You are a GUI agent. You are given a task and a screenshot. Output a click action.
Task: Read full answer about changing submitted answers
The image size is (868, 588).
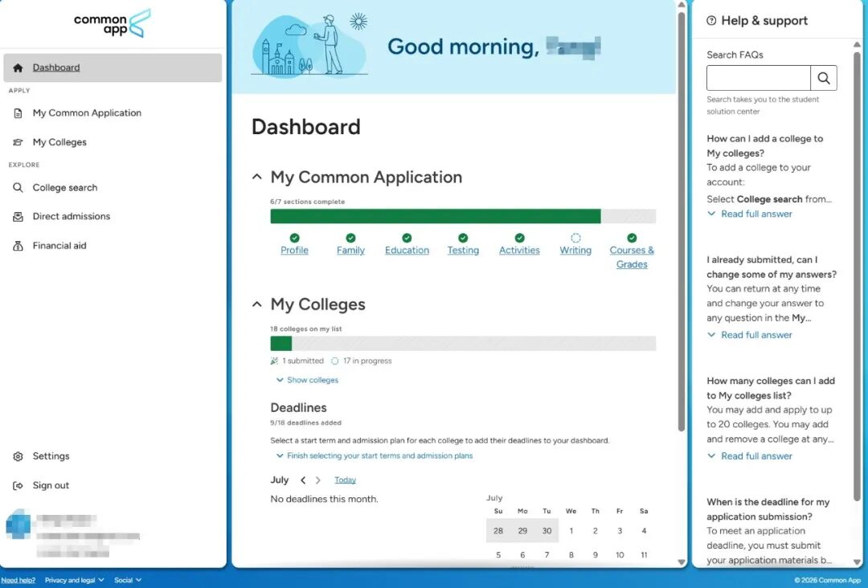point(750,335)
